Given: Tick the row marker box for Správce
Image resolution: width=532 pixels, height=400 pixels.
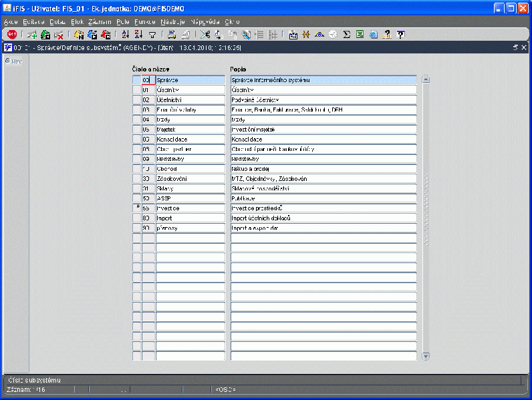Looking at the screenshot, I should 136,80.
